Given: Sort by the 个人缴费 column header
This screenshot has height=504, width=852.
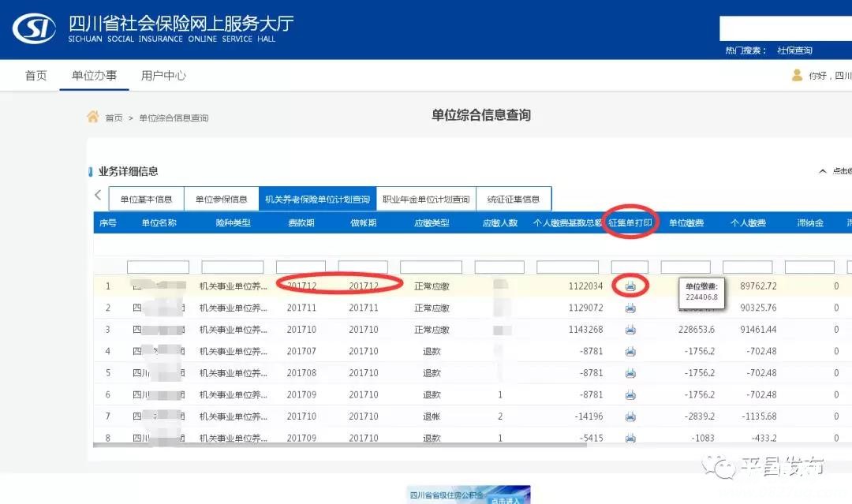Looking at the screenshot, I should pos(748,222).
